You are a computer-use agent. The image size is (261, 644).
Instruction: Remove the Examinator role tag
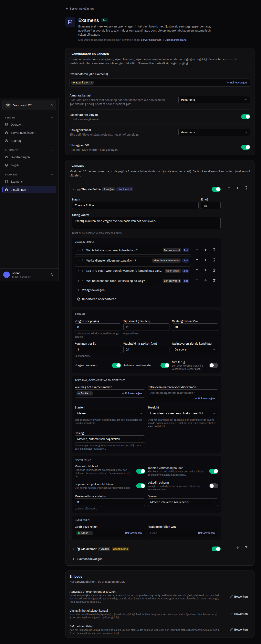click(91, 83)
